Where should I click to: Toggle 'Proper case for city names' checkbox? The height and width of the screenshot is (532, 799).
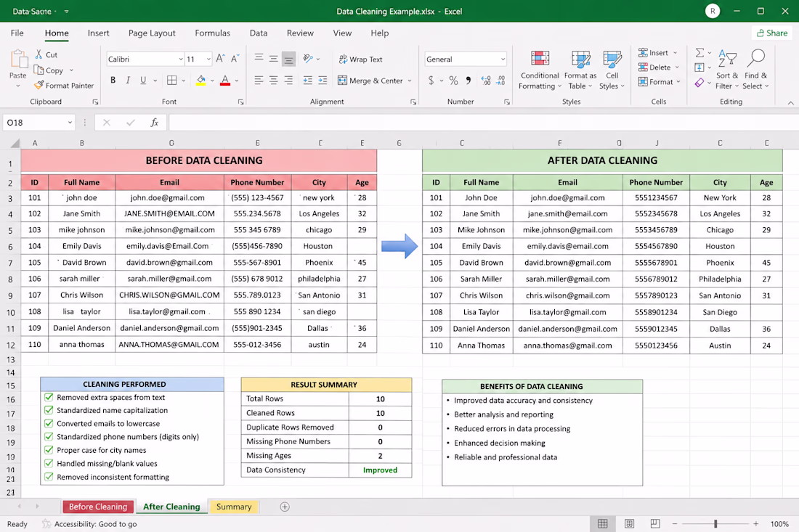(x=49, y=449)
